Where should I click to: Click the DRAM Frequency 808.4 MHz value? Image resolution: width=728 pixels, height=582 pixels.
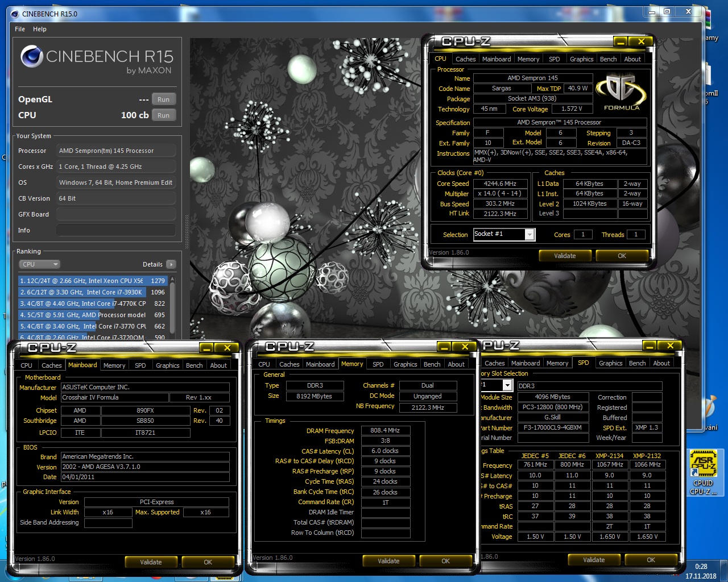click(x=385, y=430)
